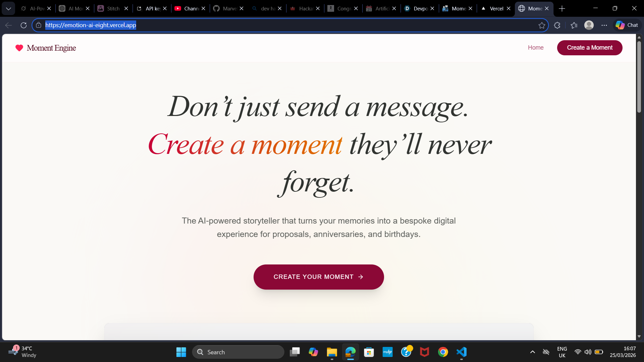This screenshot has height=362, width=644.
Task: Open a new browser tab
Action: click(x=562, y=8)
